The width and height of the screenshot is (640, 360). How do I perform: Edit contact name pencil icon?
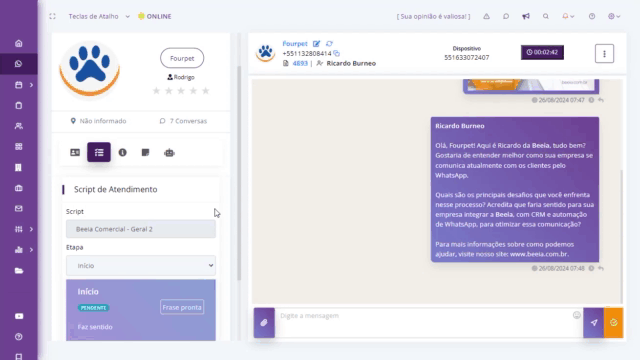(x=316, y=44)
